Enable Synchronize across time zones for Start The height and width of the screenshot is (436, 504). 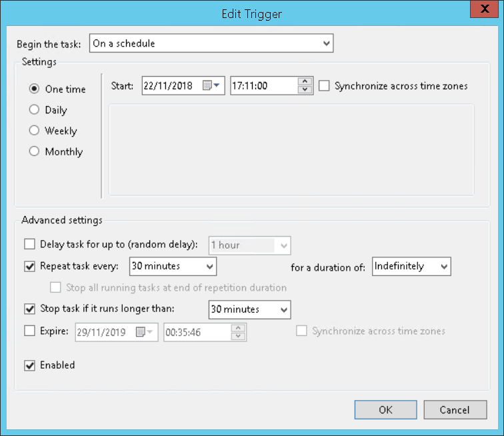[325, 86]
